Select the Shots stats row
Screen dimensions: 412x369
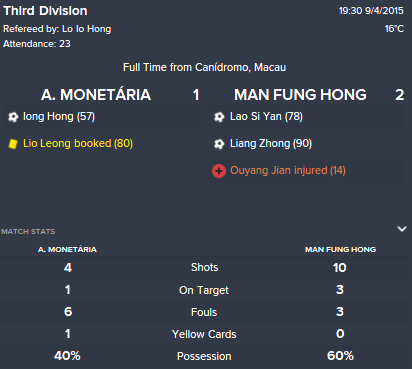205,267
